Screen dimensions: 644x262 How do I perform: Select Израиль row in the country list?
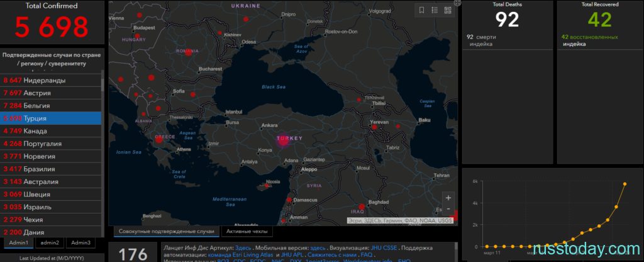coord(50,207)
